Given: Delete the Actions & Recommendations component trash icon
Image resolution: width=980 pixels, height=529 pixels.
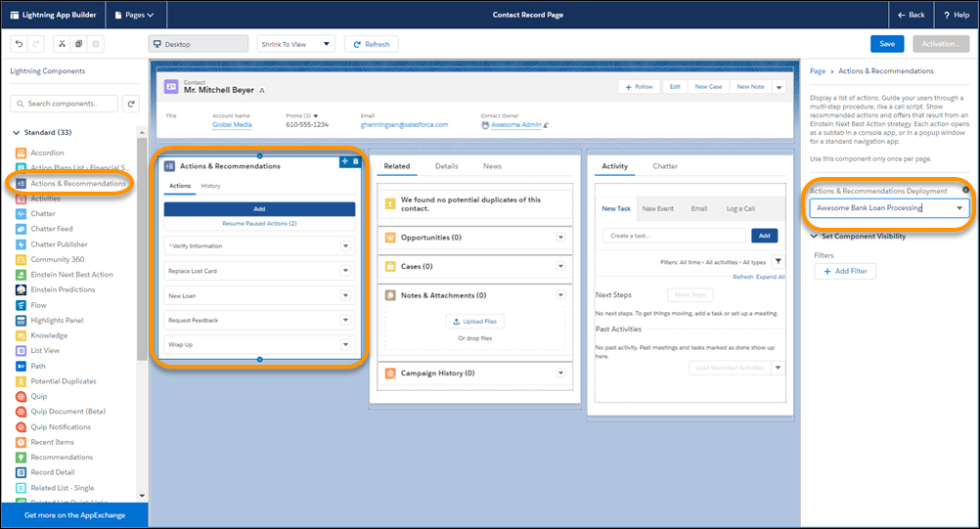Looking at the screenshot, I should pyautogui.click(x=356, y=161).
